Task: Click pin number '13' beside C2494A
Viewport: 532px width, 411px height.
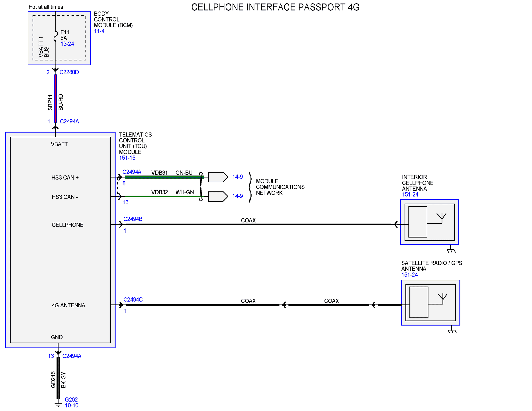Action: (51, 356)
